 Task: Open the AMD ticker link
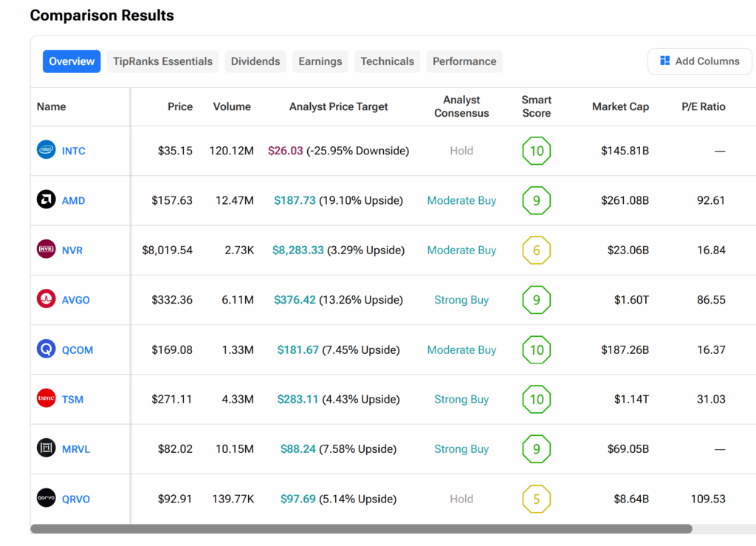tap(73, 201)
